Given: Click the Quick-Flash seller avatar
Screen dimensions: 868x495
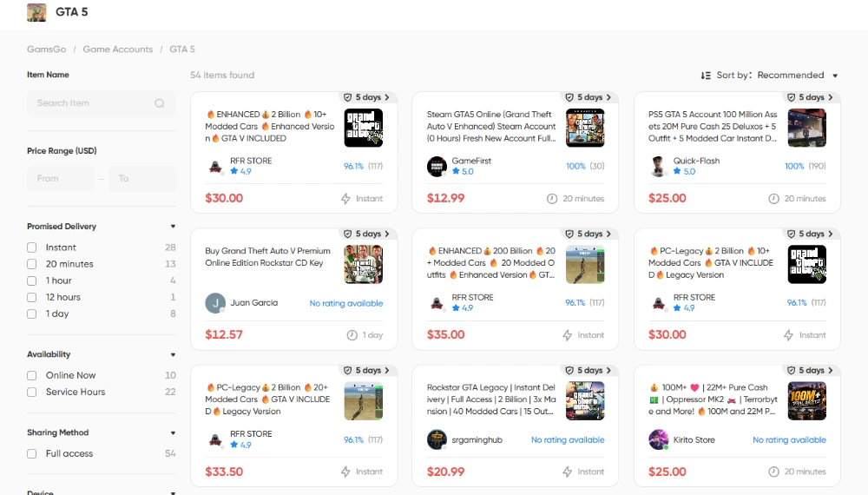Looking at the screenshot, I should pyautogui.click(x=658, y=166).
